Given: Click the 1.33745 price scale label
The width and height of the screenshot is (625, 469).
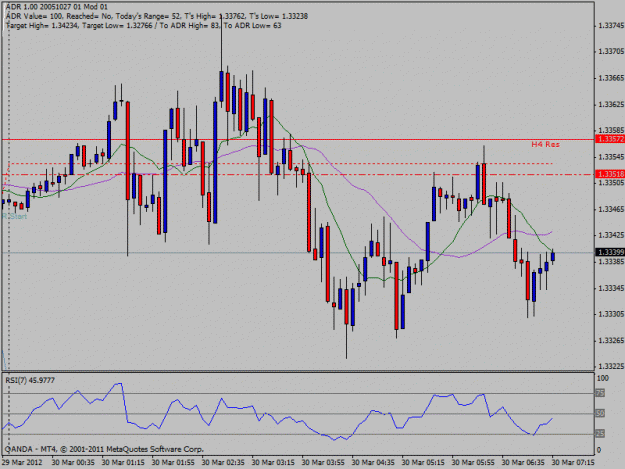Looking at the screenshot, I should point(611,26).
